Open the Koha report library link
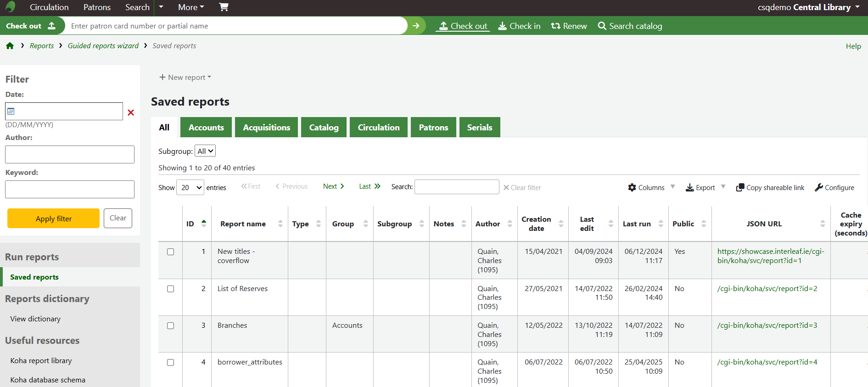Viewport: 868px width, 387px height. coord(41,361)
